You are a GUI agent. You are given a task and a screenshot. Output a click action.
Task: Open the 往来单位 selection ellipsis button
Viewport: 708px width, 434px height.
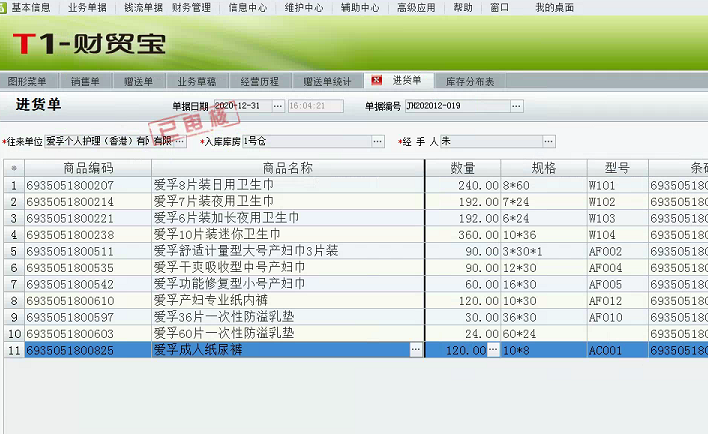coord(180,141)
